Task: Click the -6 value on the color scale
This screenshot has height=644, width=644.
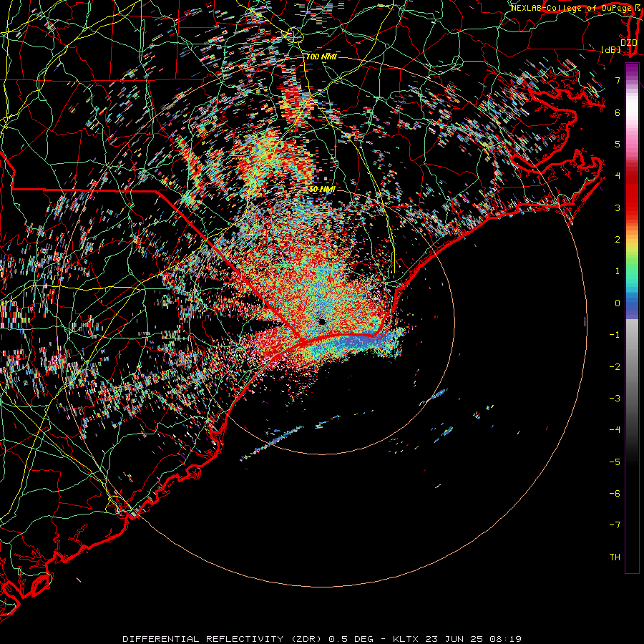Action: 615,494
